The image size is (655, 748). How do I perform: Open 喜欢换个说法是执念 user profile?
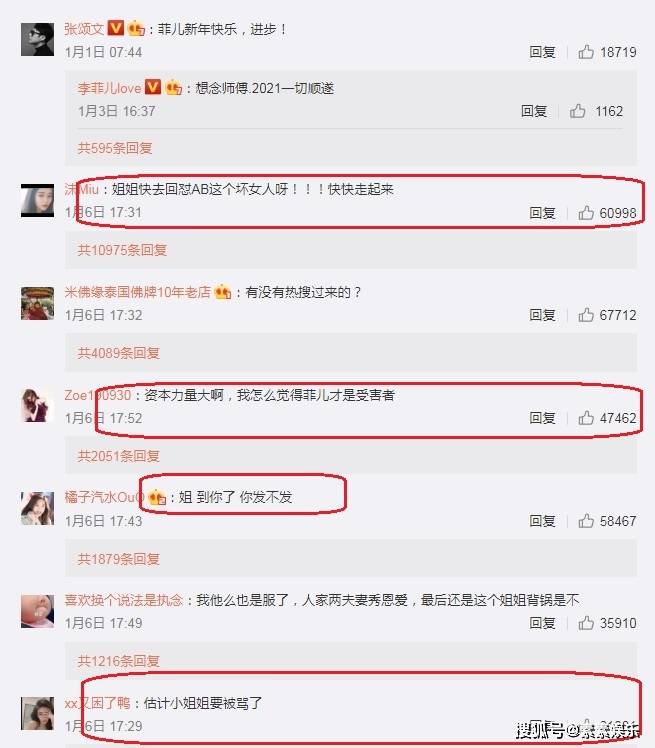[124, 600]
